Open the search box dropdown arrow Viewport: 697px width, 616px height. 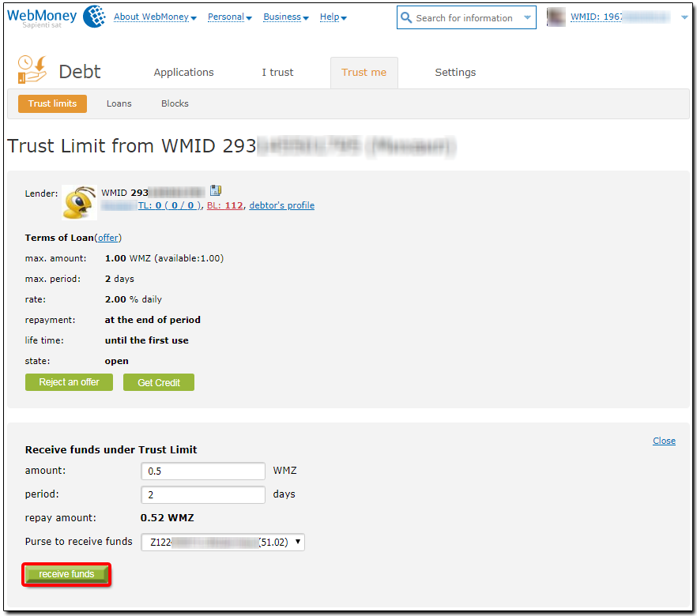click(x=527, y=17)
